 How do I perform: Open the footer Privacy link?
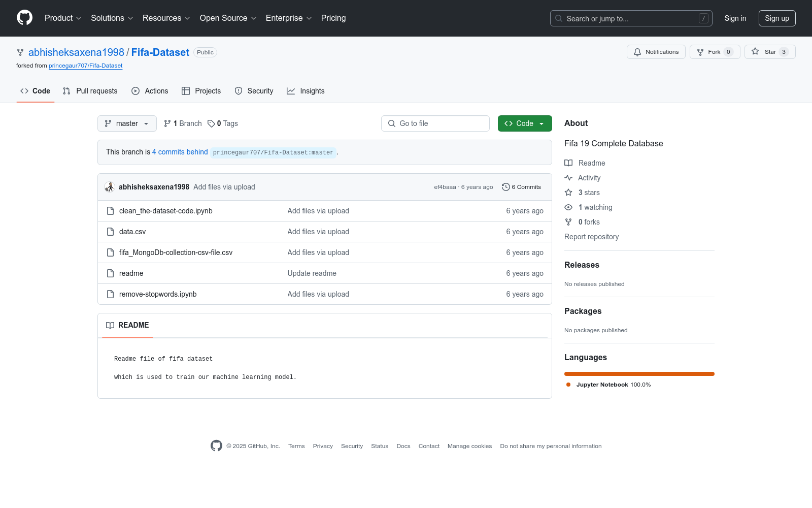[x=323, y=446]
